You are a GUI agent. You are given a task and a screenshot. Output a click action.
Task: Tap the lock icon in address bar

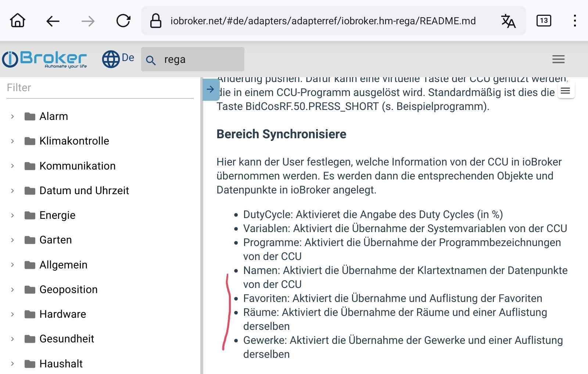tap(156, 21)
